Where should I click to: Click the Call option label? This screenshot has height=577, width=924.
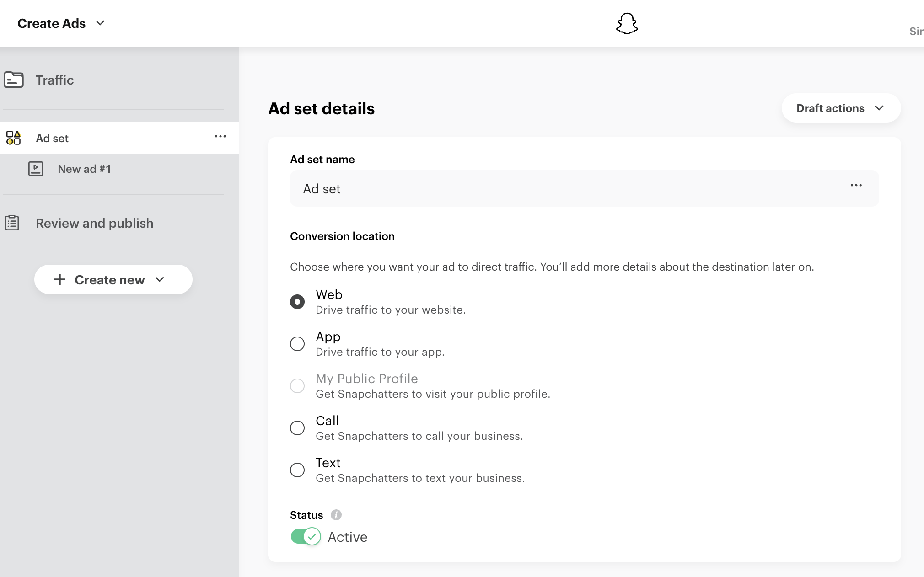[327, 421]
